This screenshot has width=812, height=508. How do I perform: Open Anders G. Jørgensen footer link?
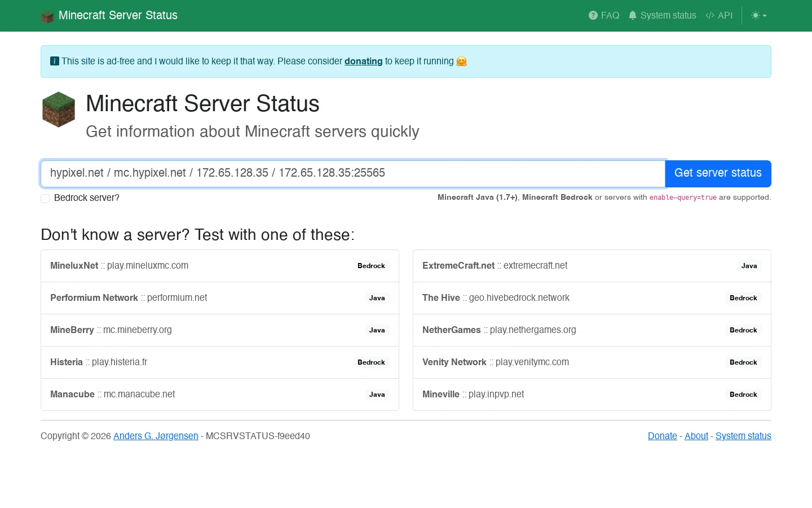tap(156, 436)
